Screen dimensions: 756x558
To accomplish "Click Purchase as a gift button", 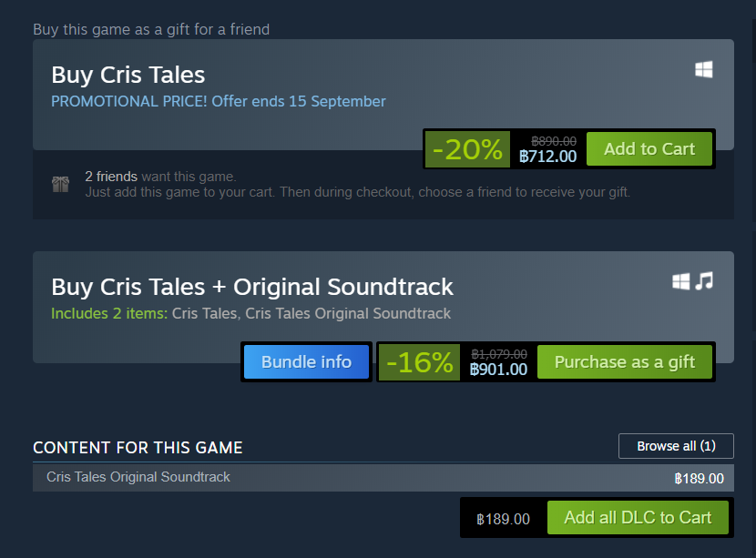I will tap(624, 362).
